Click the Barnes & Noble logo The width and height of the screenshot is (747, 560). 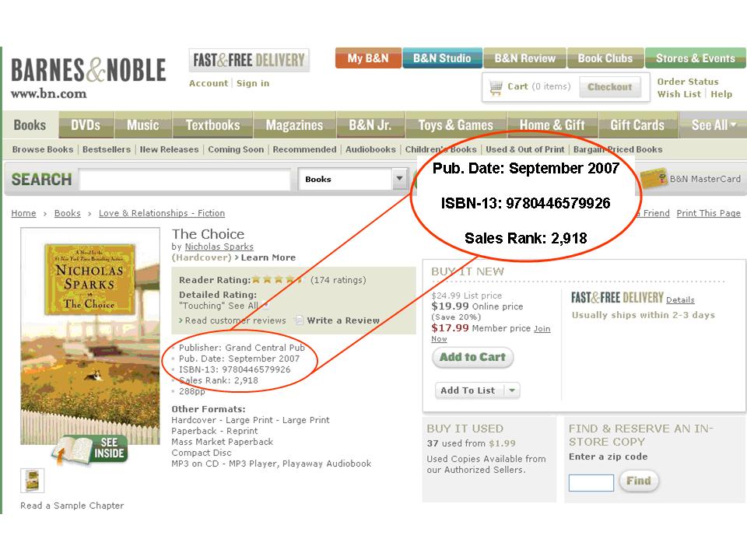pos(89,78)
